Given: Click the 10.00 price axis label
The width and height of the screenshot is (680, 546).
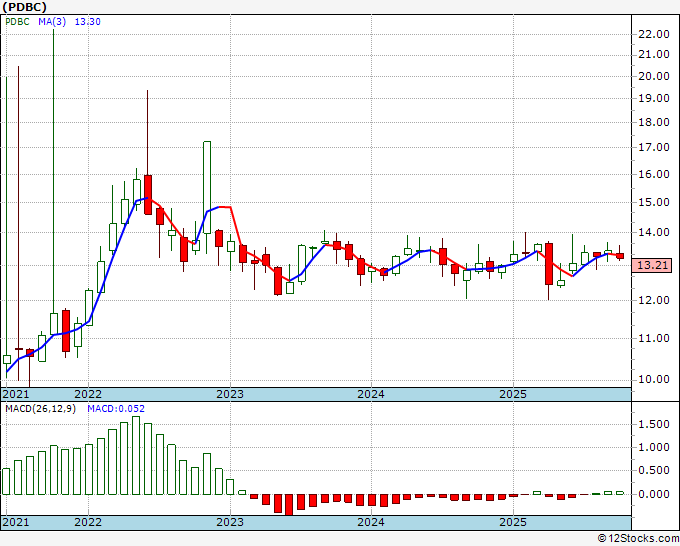Looking at the screenshot, I should pyautogui.click(x=653, y=379).
